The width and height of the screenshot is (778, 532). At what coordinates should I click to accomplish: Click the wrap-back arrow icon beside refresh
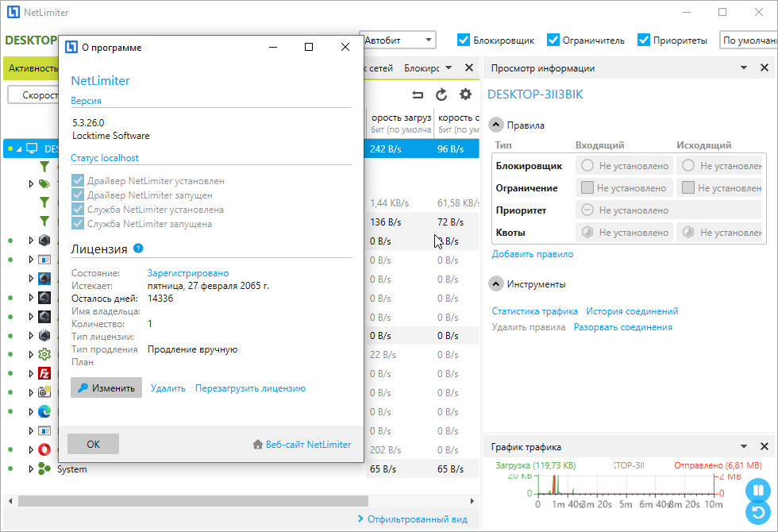(x=418, y=94)
